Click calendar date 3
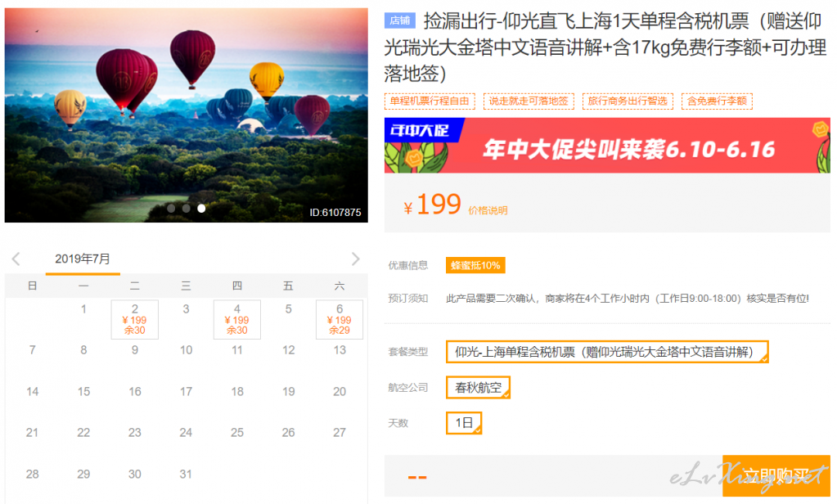837x504 pixels. pyautogui.click(x=186, y=308)
